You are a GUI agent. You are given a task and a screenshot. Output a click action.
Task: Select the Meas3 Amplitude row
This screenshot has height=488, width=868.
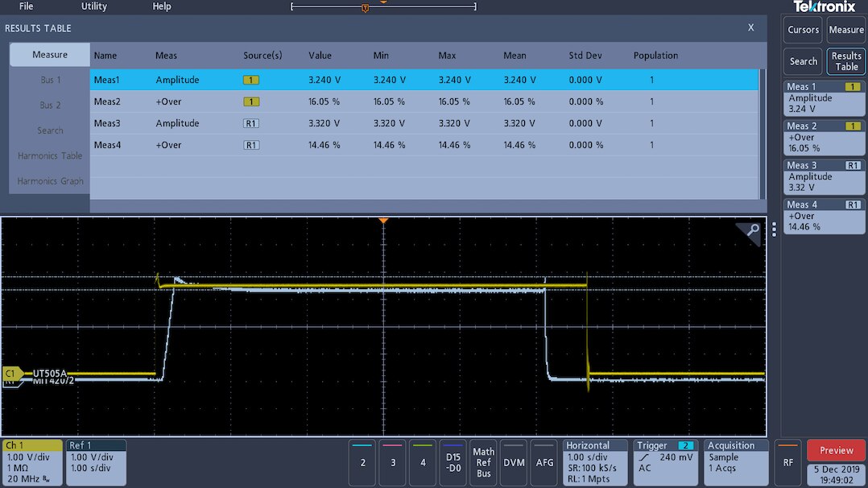click(x=424, y=123)
